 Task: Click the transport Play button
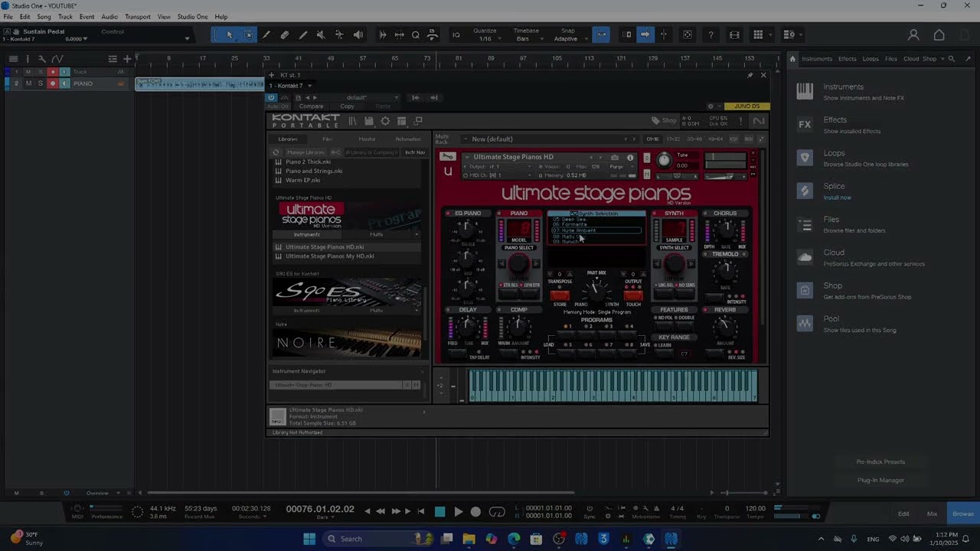[458, 512]
